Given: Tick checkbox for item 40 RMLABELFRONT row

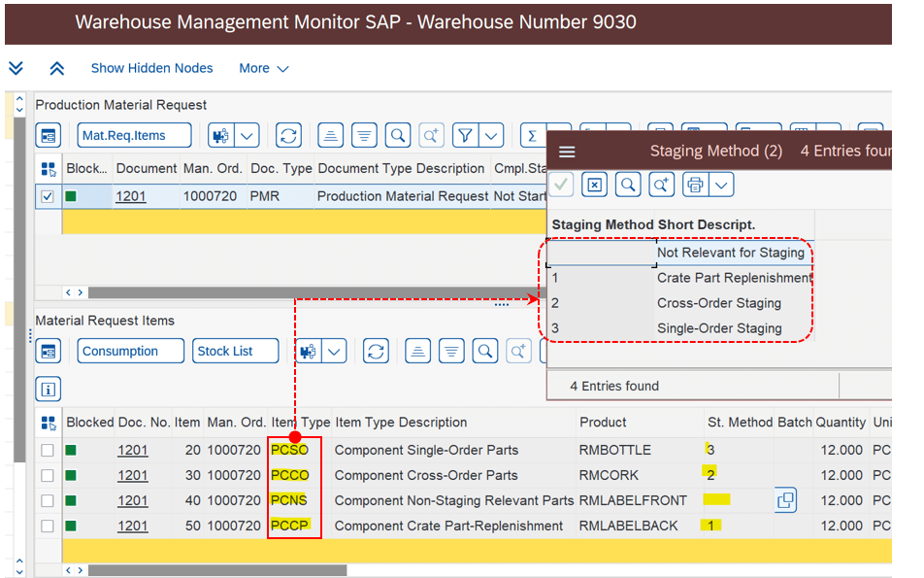Looking at the screenshot, I should point(48,501).
